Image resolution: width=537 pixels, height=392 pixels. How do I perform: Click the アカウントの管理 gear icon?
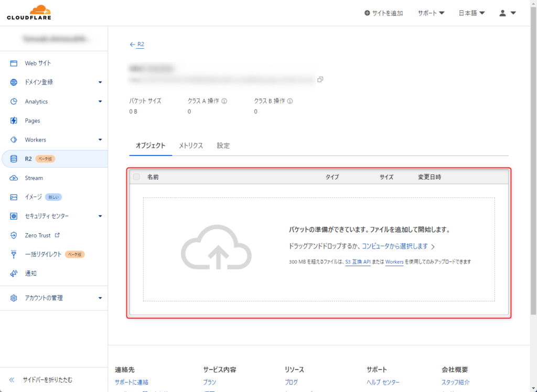(x=14, y=298)
